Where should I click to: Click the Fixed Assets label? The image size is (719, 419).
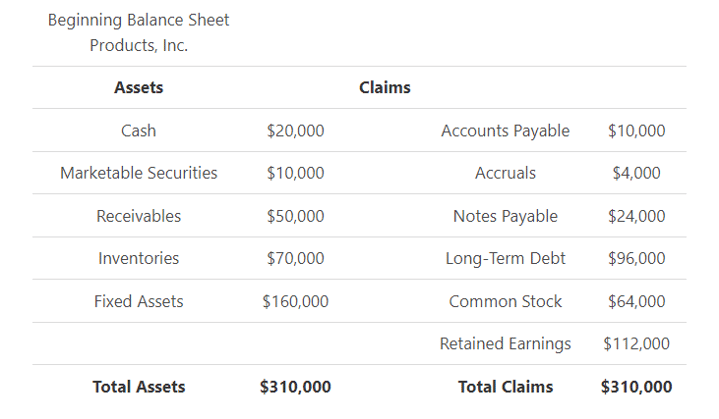click(x=138, y=301)
